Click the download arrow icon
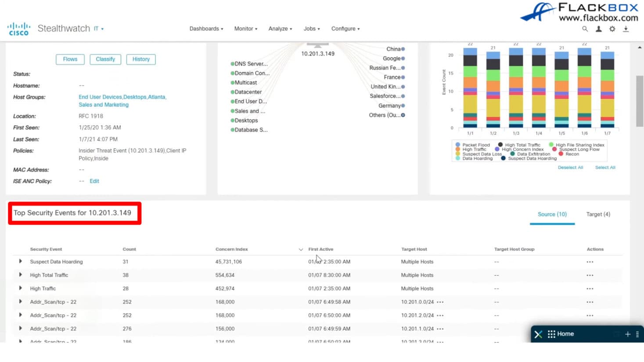The width and height of the screenshot is (644, 362). pos(626,29)
